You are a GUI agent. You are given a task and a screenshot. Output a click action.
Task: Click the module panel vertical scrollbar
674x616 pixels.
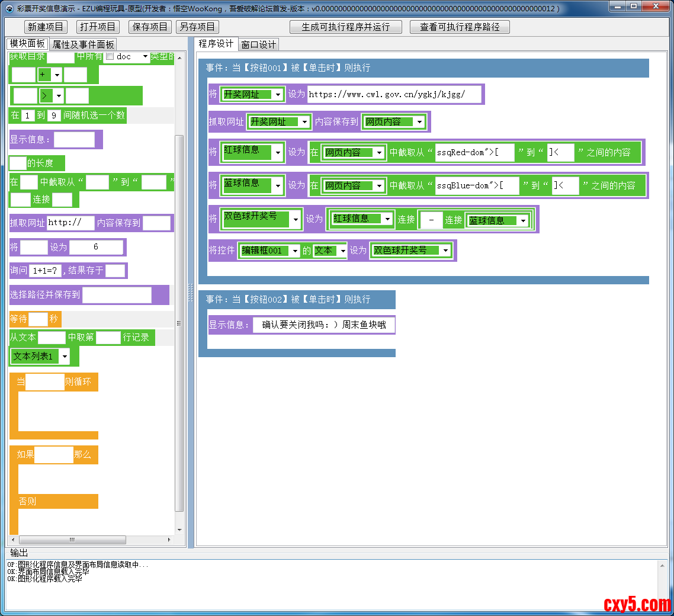[x=179, y=323]
